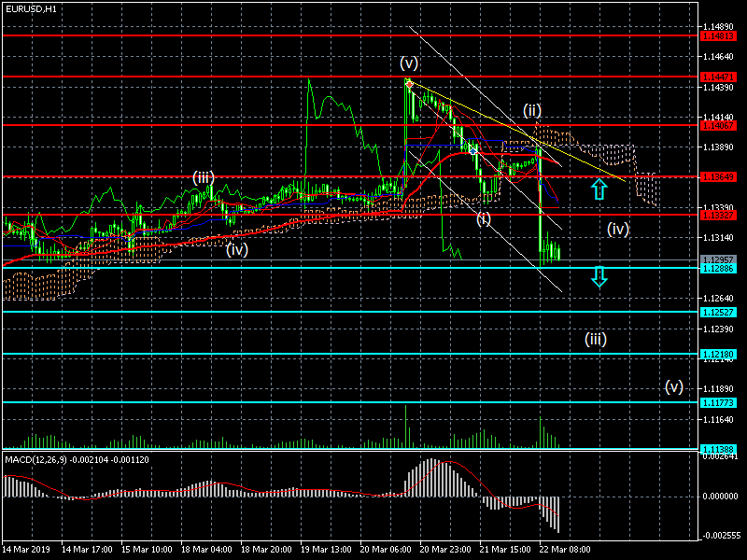Click the red diamond marker at the peak
This screenshot has height=560, width=747.
pyautogui.click(x=409, y=84)
